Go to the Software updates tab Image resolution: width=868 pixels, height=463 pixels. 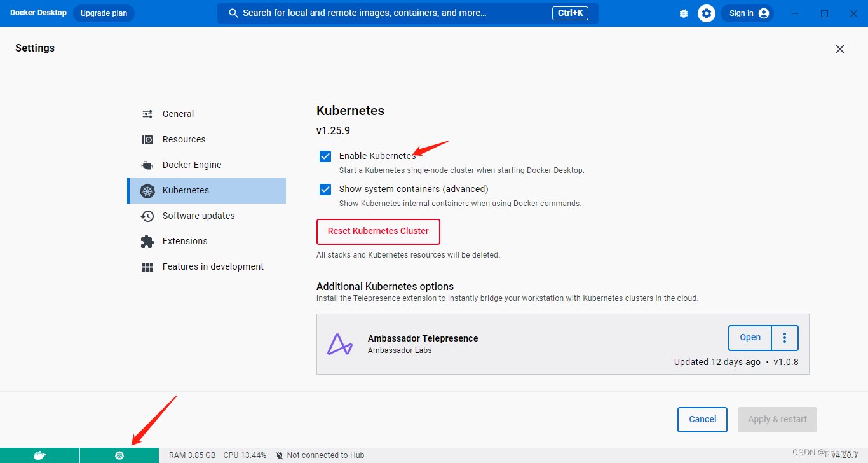click(x=207, y=216)
